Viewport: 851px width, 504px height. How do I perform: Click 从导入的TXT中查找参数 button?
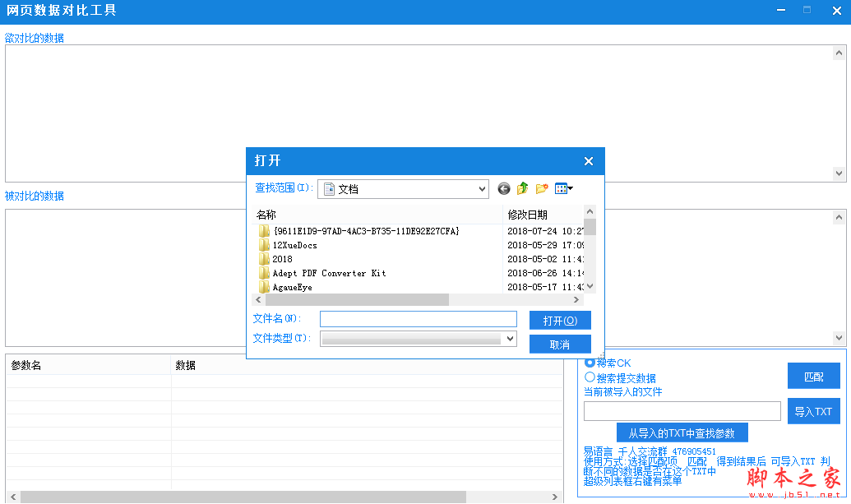(682, 433)
